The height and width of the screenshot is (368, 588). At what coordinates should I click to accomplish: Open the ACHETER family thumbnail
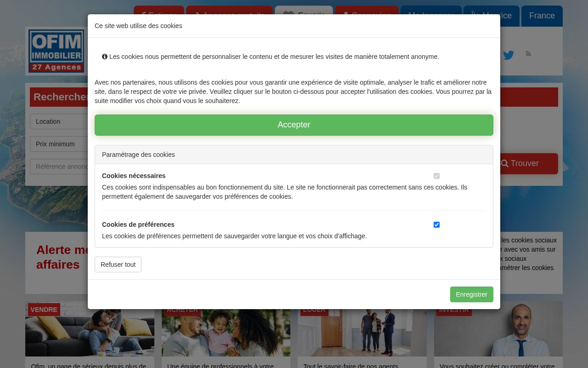(x=226, y=332)
